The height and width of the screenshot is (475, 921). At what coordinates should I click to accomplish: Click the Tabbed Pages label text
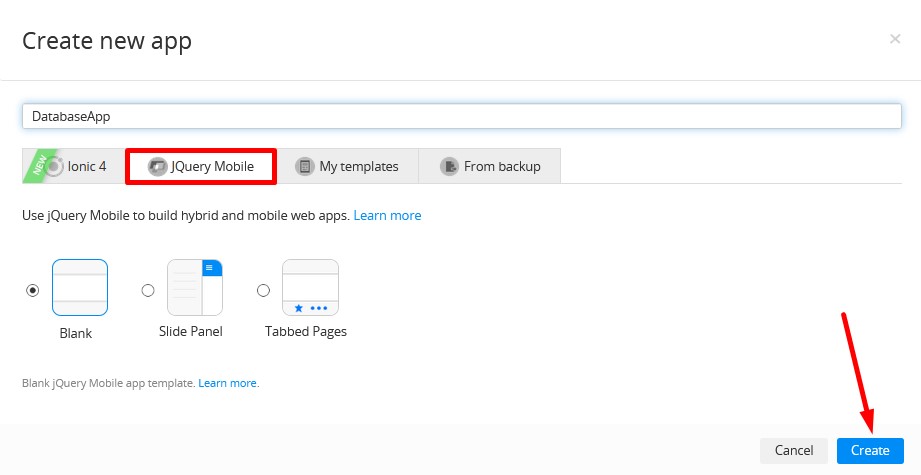tap(305, 332)
